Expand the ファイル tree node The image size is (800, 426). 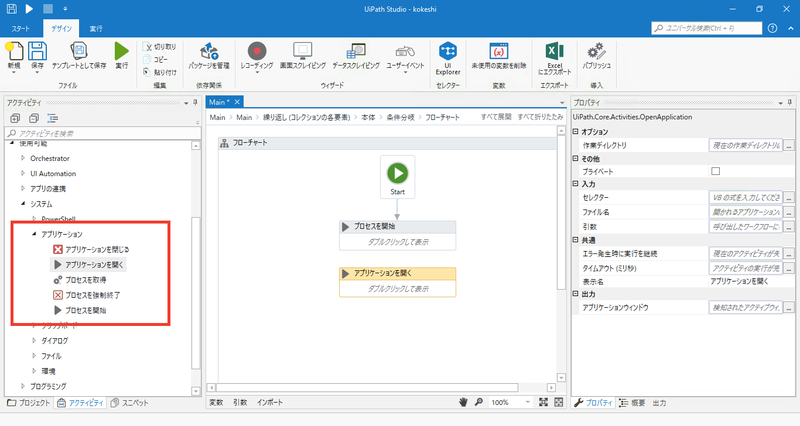coord(34,356)
